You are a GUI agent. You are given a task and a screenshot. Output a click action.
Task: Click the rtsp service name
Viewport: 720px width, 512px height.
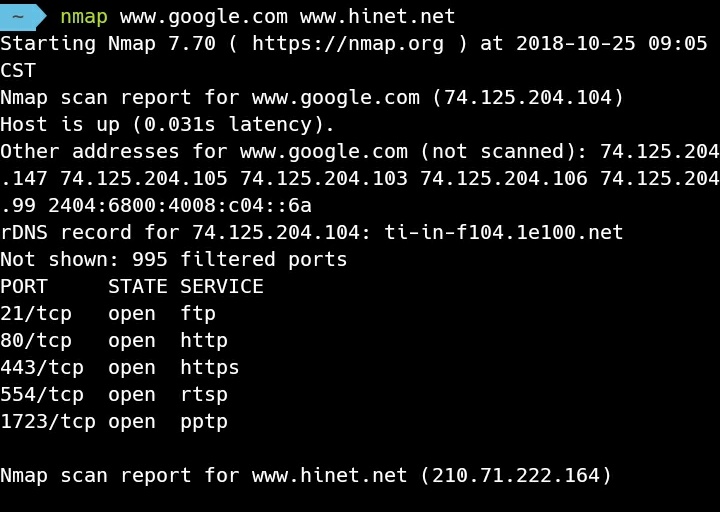(204, 395)
